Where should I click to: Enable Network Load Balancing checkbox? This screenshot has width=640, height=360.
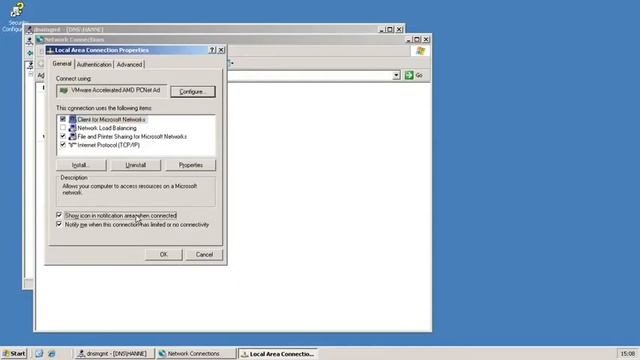[63, 128]
